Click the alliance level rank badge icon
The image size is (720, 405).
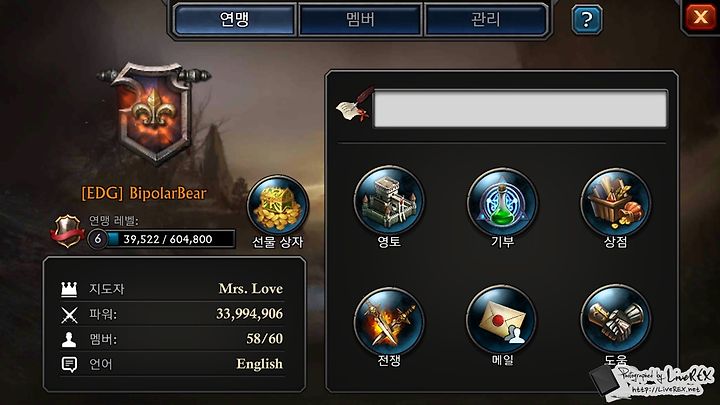[67, 231]
